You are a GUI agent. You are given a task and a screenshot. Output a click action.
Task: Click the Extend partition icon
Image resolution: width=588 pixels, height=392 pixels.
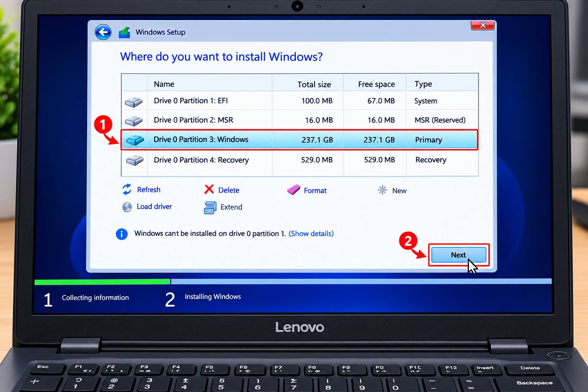click(210, 207)
